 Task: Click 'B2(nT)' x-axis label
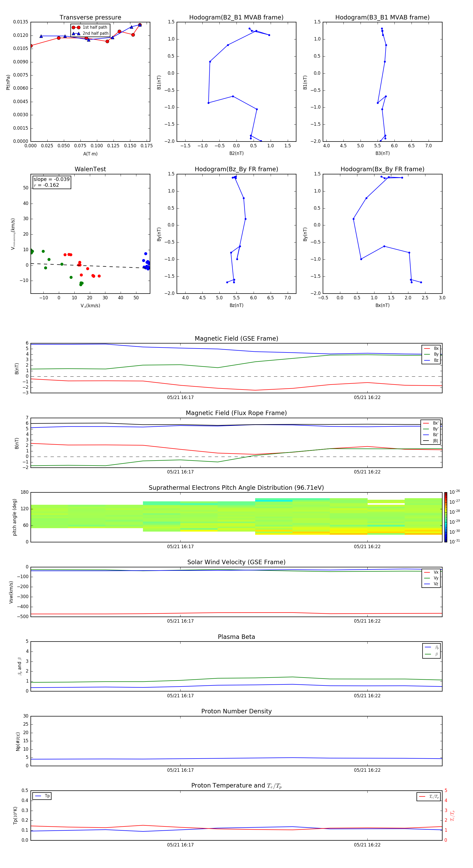point(236,153)
